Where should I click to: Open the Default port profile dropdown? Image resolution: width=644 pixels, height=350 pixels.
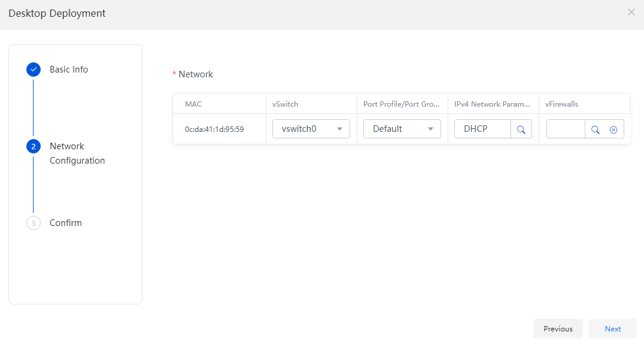[402, 129]
